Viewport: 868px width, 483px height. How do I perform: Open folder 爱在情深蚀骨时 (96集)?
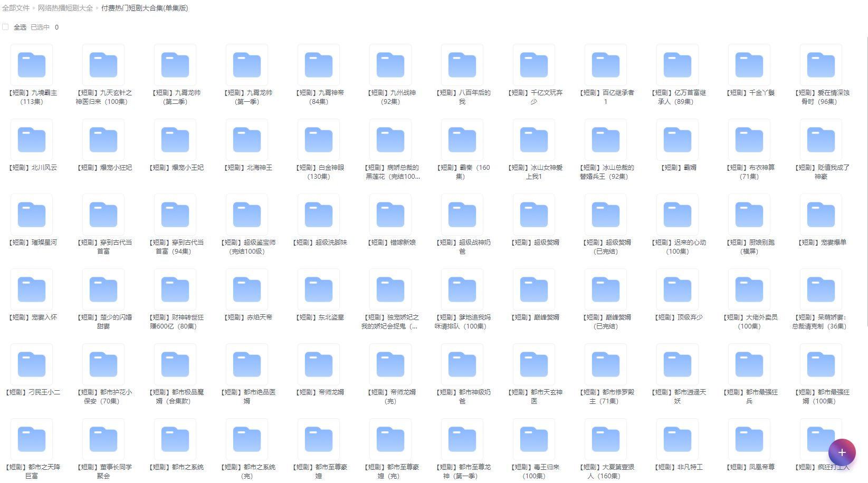821,65
